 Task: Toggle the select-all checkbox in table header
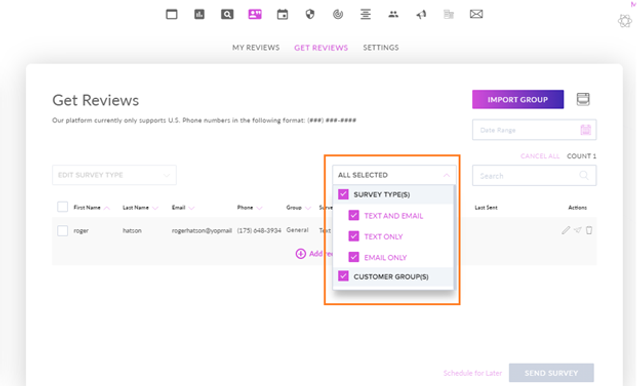coord(62,207)
